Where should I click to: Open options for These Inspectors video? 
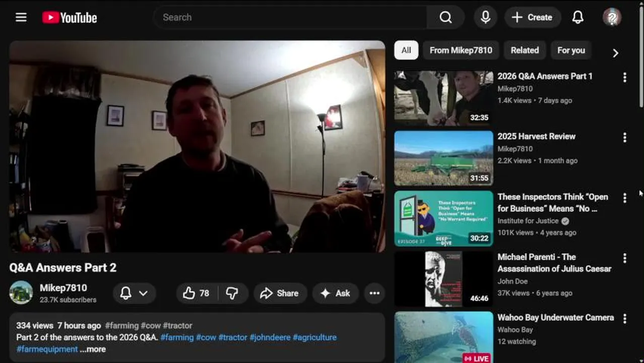(625, 198)
